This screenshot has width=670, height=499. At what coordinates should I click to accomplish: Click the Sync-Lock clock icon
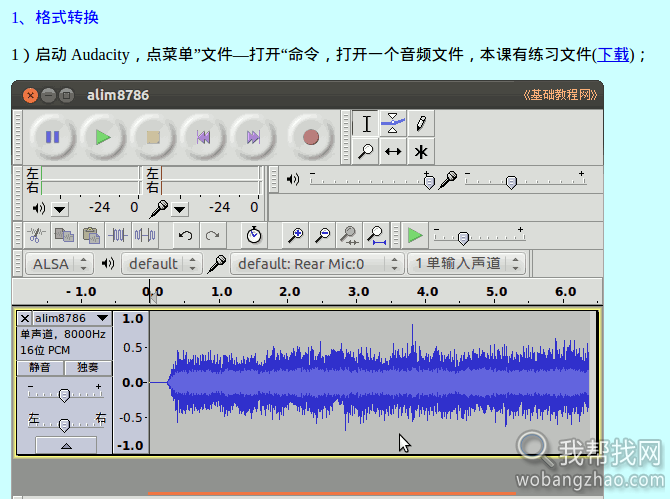pyautogui.click(x=254, y=235)
